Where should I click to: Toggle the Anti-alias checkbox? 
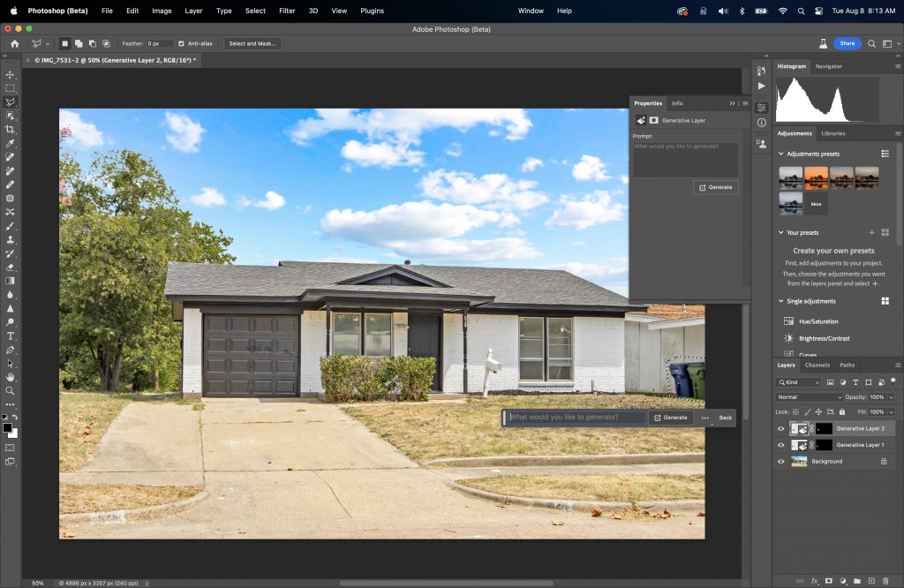point(181,44)
